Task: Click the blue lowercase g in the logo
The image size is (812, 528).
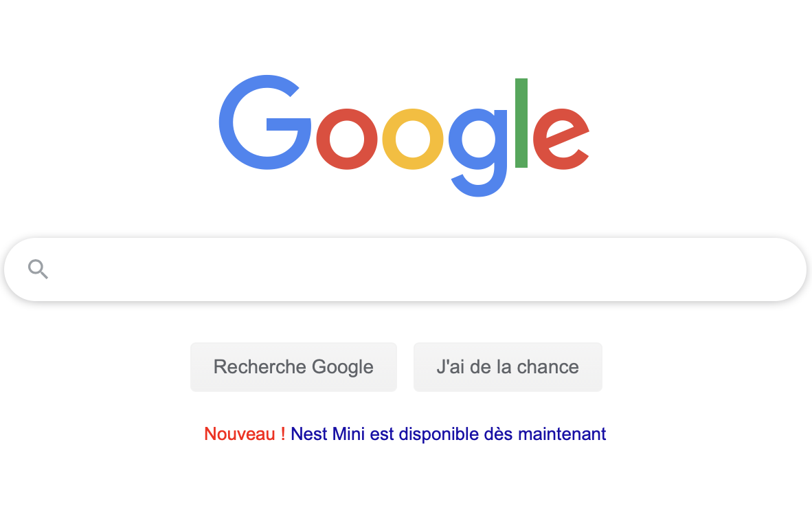Action: pyautogui.click(x=480, y=148)
